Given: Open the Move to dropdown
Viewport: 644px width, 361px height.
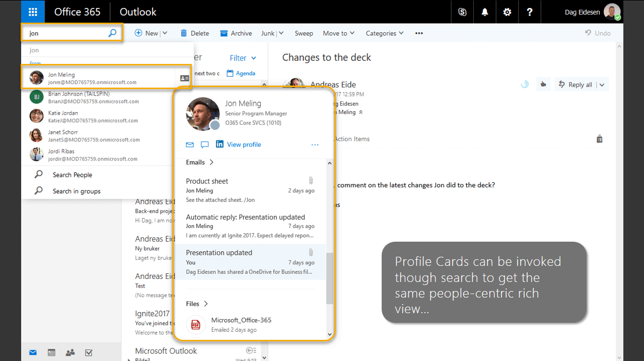Looking at the screenshot, I should [x=338, y=33].
